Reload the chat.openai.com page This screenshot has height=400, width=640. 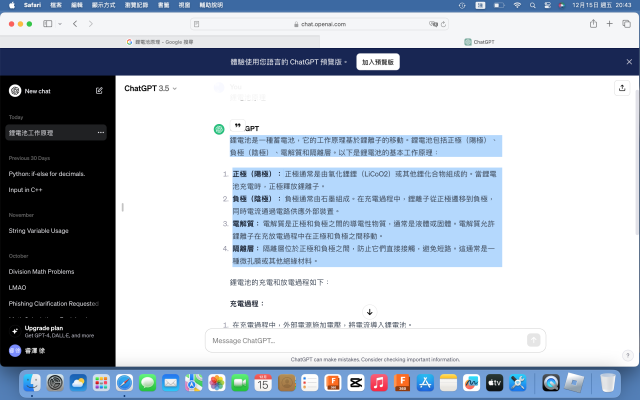tap(443, 24)
